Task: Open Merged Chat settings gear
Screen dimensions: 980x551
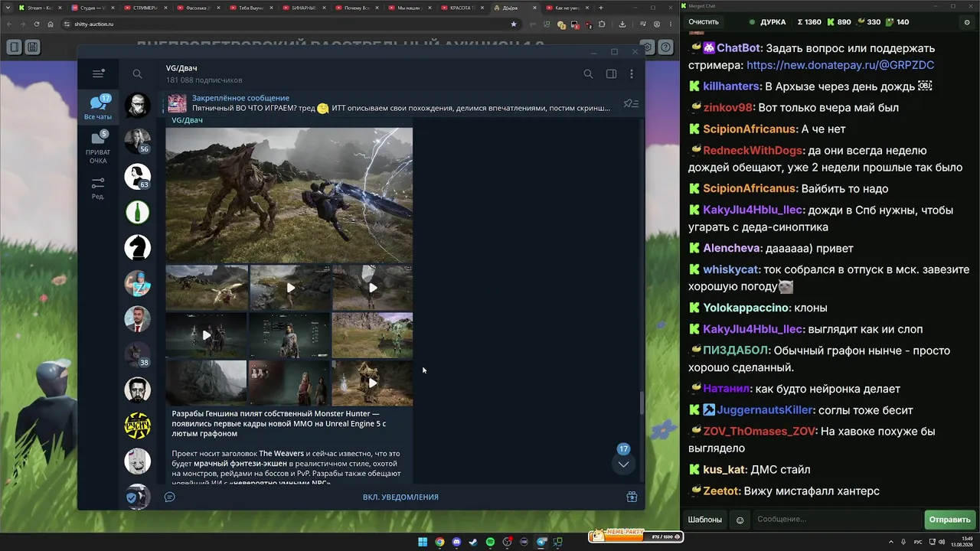Action: (x=967, y=22)
